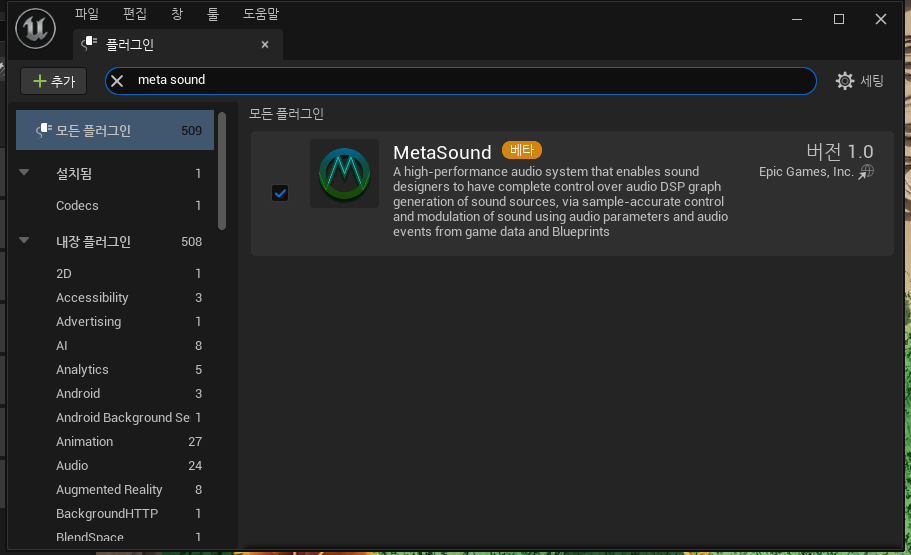Select the BackgroundHTTP category
Image resolution: width=911 pixels, height=555 pixels.
click(x=115, y=514)
